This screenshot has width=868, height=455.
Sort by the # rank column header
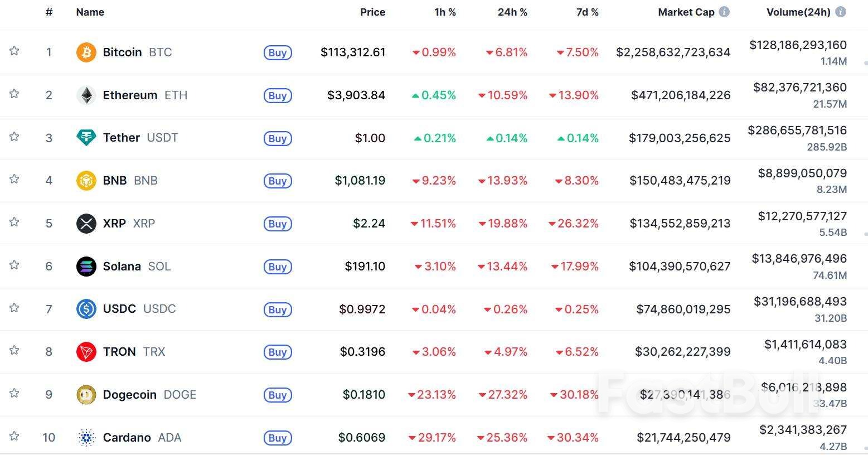[x=49, y=12]
